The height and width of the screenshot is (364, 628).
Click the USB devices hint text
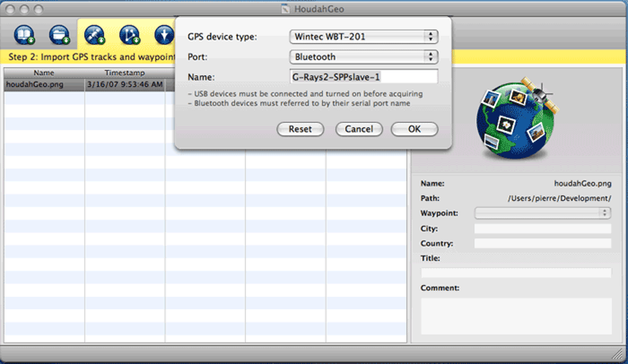305,94
